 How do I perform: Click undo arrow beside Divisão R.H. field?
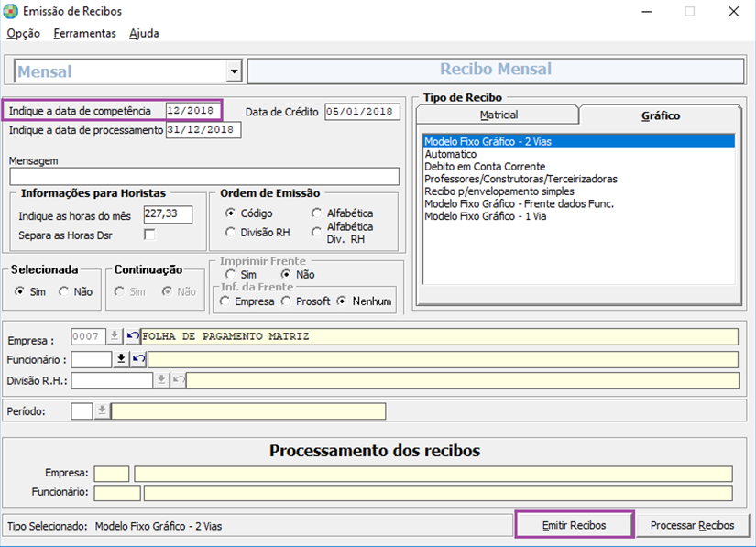[179, 380]
